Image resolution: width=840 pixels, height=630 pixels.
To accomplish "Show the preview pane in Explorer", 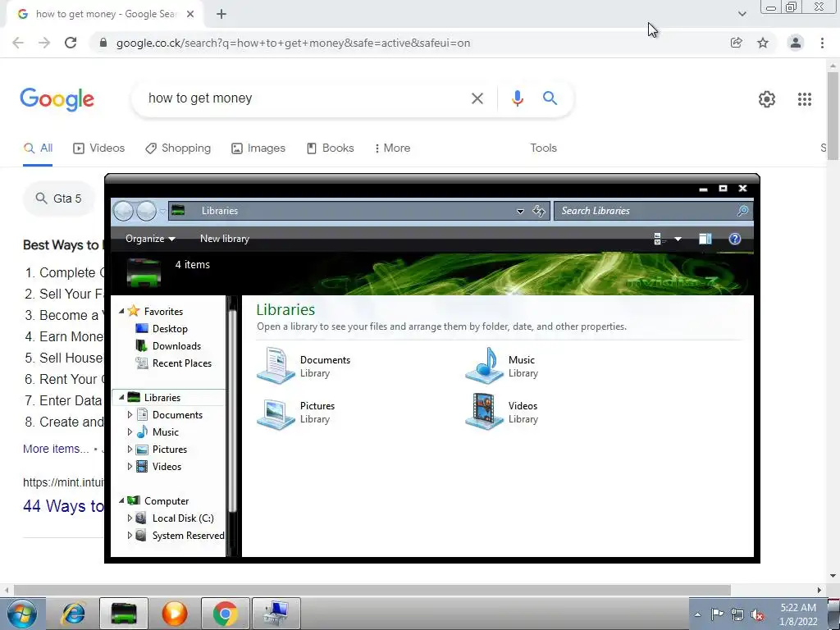I will 705,239.
